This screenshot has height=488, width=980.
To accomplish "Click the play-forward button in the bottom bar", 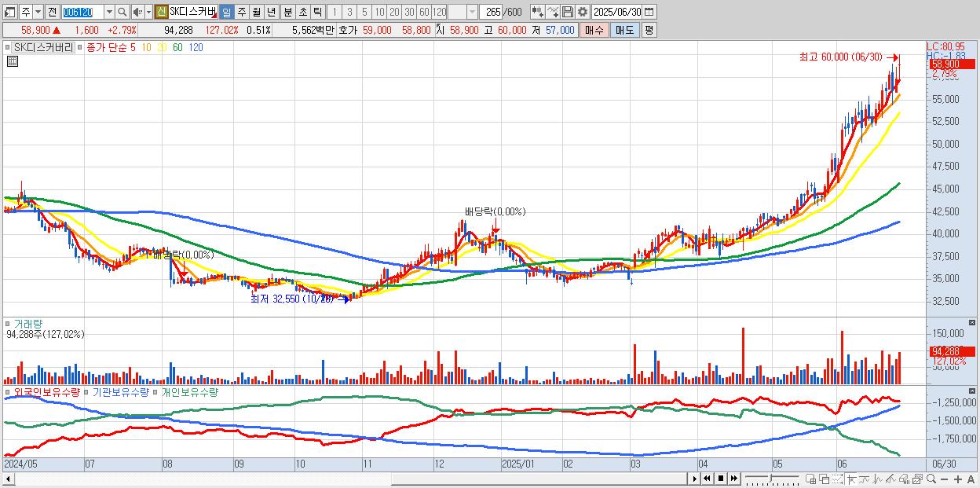I will [x=695, y=479].
